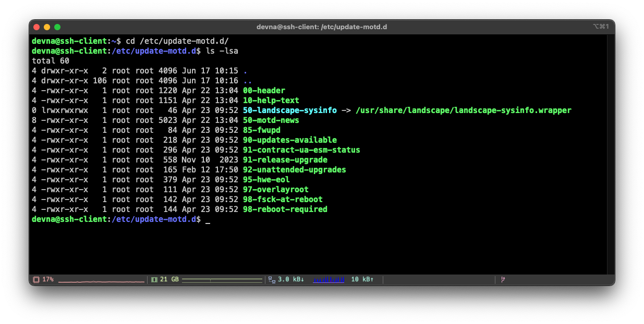Click the 97-overlayroot file name

coord(276,190)
